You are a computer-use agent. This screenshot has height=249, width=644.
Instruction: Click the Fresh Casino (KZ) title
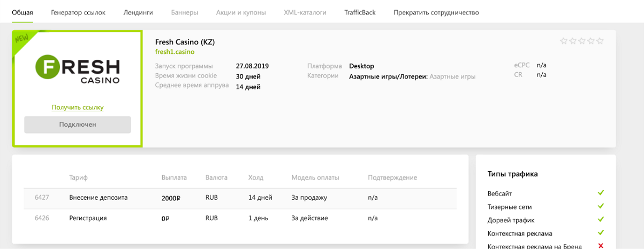click(x=185, y=42)
